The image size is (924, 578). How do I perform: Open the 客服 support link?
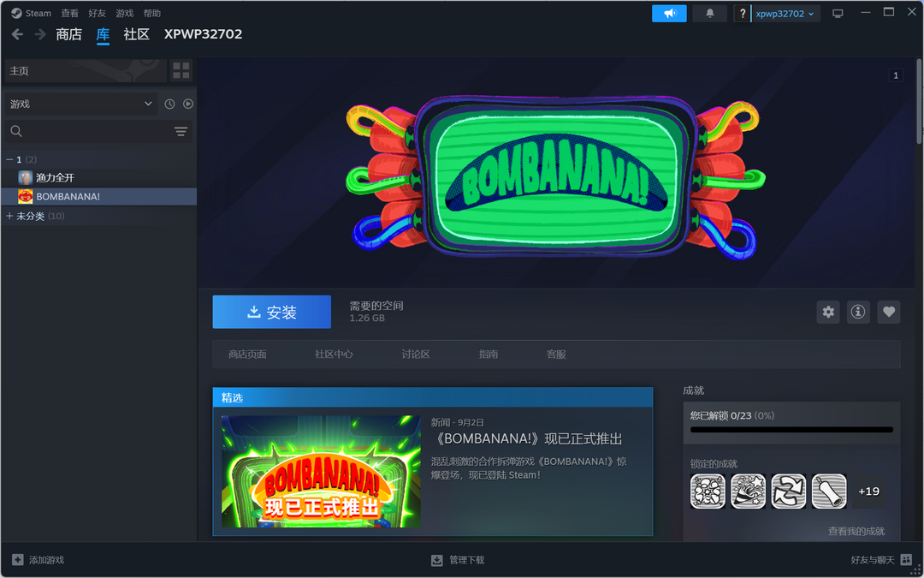tap(556, 355)
